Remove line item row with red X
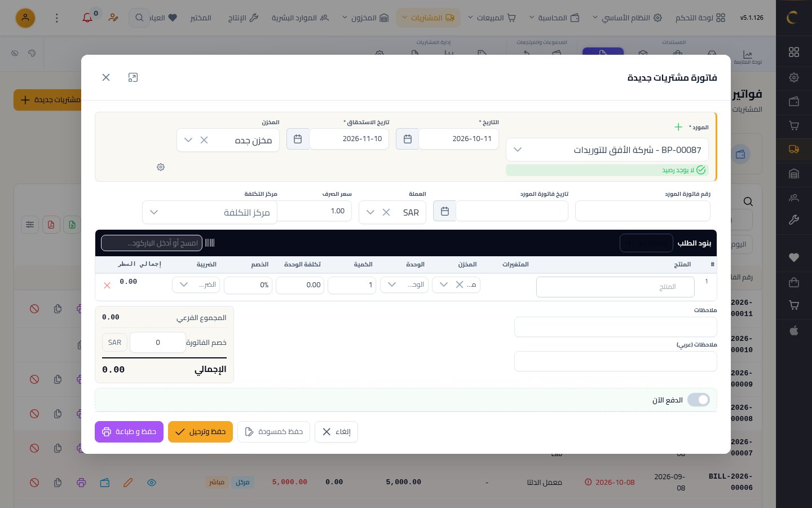Viewport: 812px width, 508px height. (107, 286)
